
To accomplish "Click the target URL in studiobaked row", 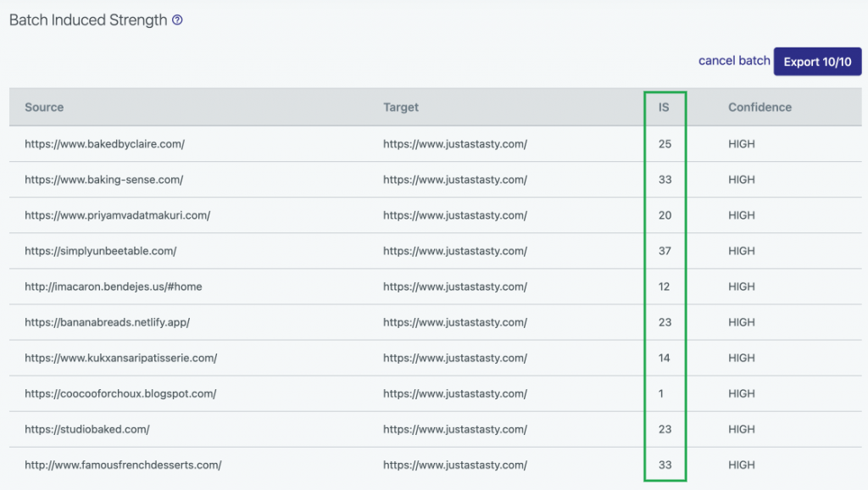I will coord(455,429).
